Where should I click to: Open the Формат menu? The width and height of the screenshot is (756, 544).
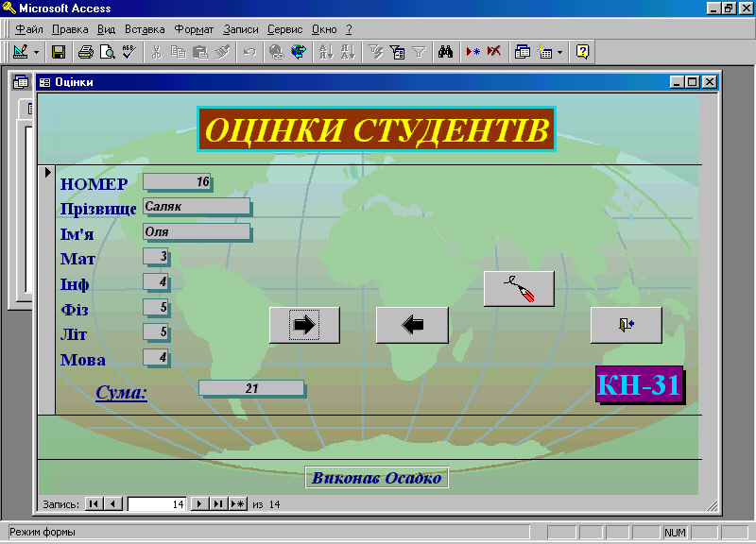point(194,29)
